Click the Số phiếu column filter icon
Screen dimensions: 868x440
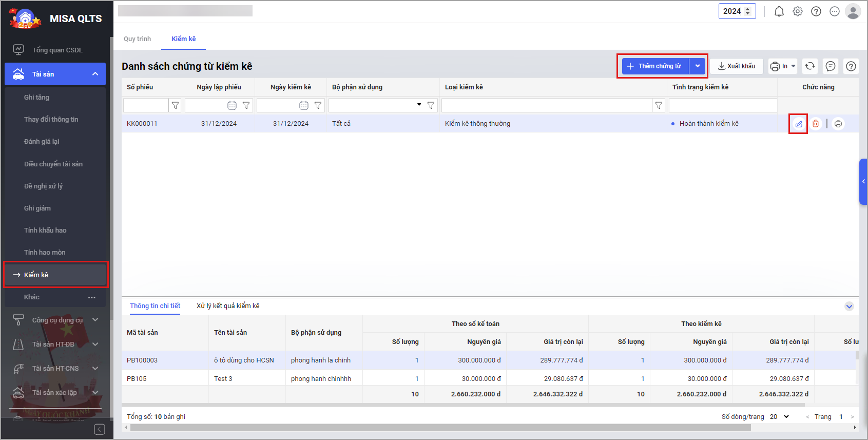(x=175, y=105)
